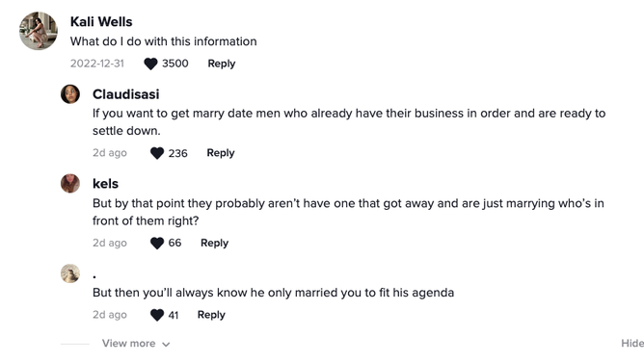Open Claudisasi username link

coord(125,94)
